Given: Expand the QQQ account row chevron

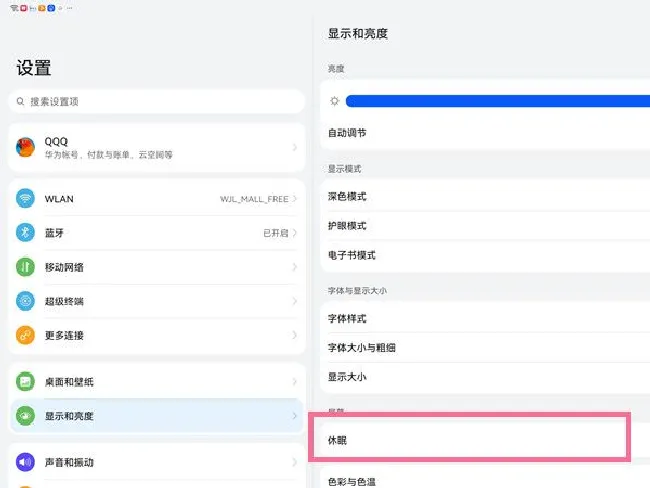Looking at the screenshot, I should click(295, 147).
